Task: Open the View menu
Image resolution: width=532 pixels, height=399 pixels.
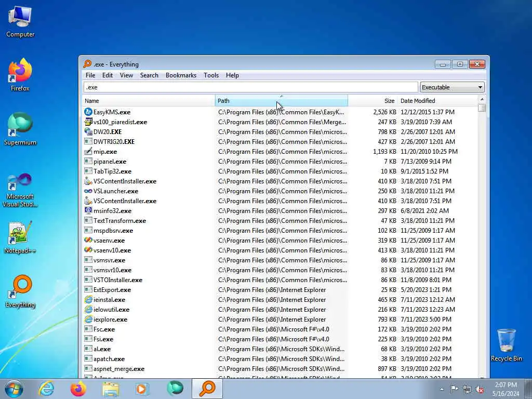Action: click(126, 75)
